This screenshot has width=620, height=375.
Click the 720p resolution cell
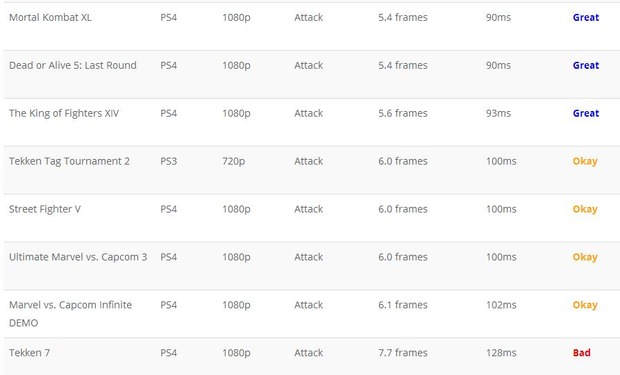pos(233,161)
